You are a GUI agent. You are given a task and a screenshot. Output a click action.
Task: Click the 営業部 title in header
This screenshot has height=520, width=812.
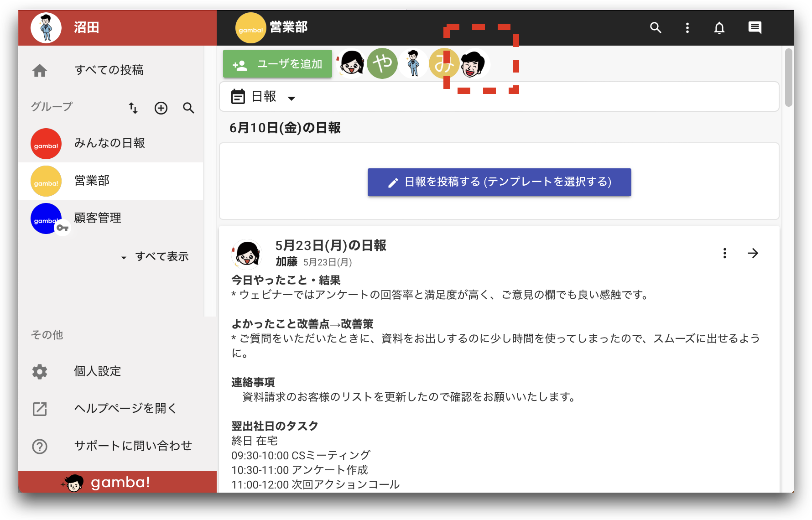289,27
